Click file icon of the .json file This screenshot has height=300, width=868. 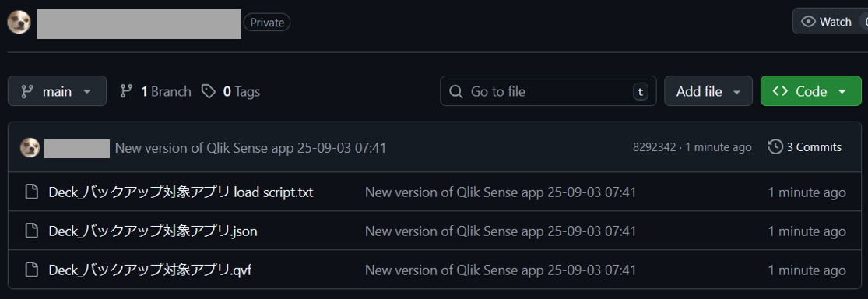(x=32, y=231)
